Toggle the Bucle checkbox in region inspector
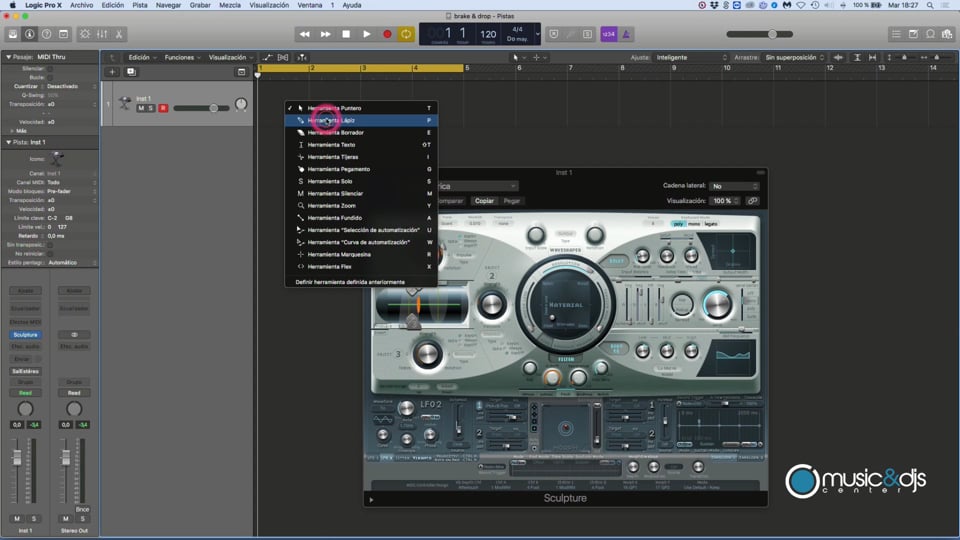The image size is (960, 540). click(50, 78)
